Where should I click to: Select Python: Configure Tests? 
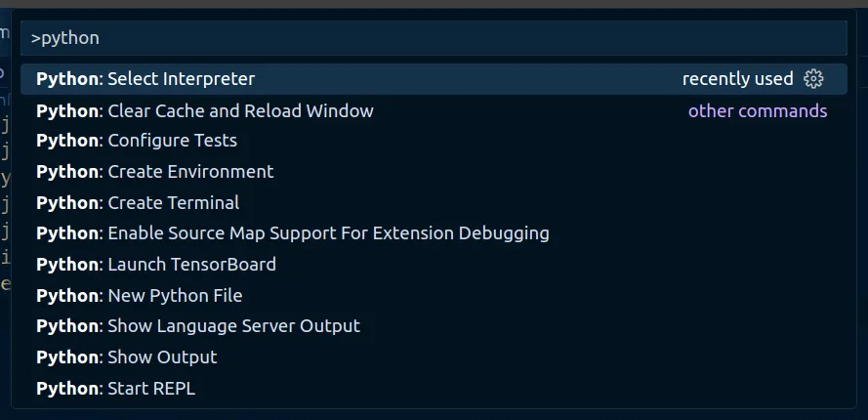(137, 141)
